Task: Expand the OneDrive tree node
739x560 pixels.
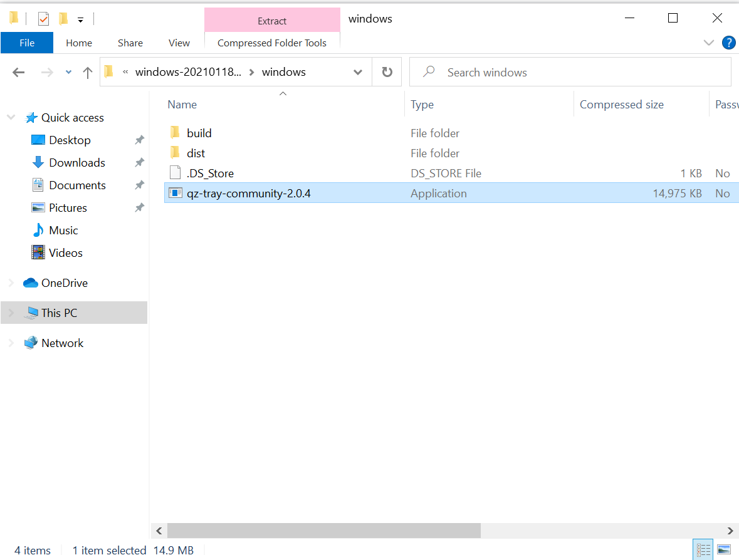Action: 11,283
